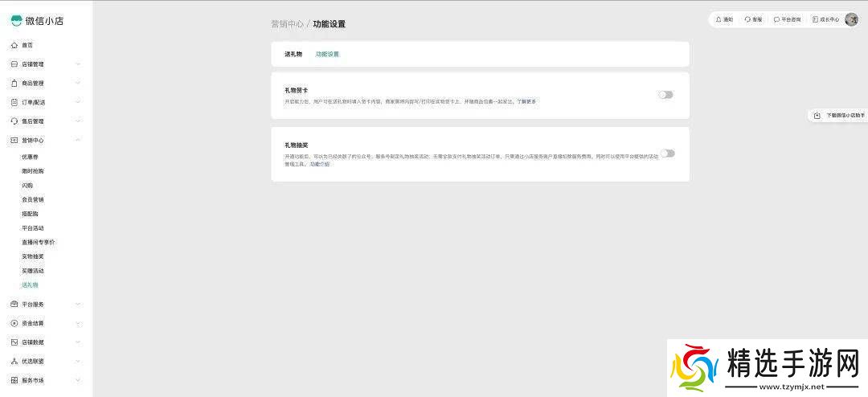The height and width of the screenshot is (397, 868).
Task: Expand the 店铺管理 sidebar menu
Action: point(78,64)
